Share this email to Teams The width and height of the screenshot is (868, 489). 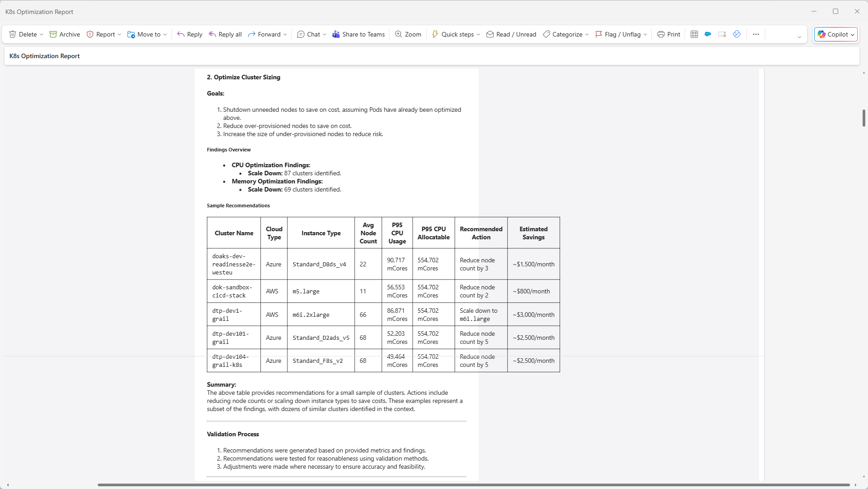pos(359,34)
